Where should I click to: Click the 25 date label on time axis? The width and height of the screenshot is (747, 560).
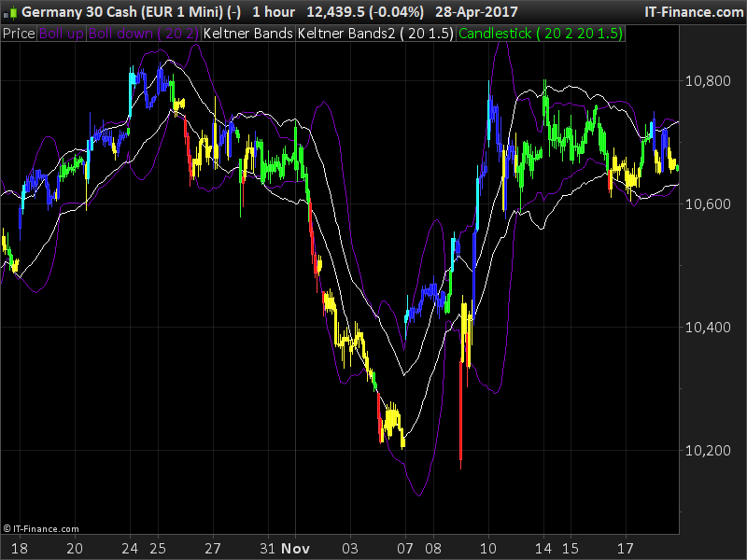coord(158,549)
